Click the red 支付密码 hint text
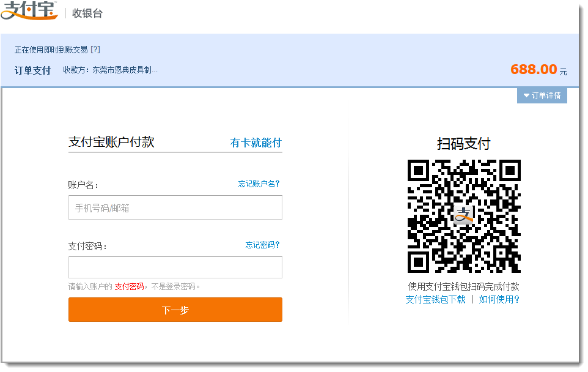This screenshot has width=588, height=372. tap(129, 286)
